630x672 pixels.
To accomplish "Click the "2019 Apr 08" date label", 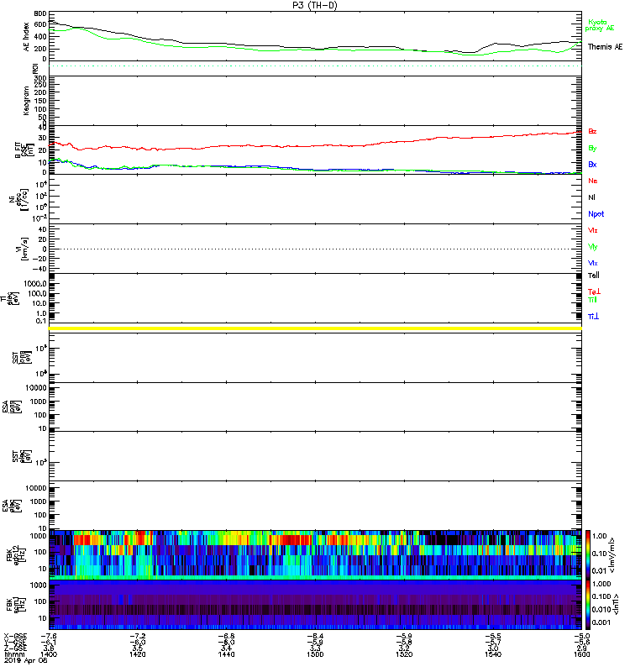I will (25, 660).
